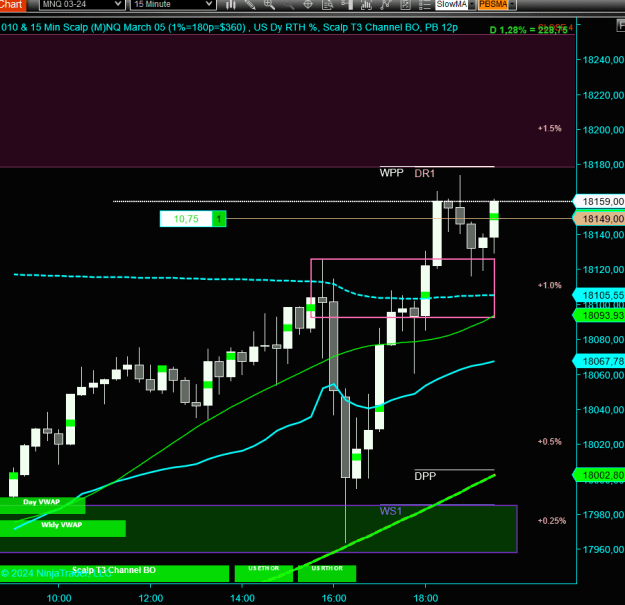This screenshot has height=605, width=625.
Task: Click the 17960,00 price axis label
Action: [603, 550]
